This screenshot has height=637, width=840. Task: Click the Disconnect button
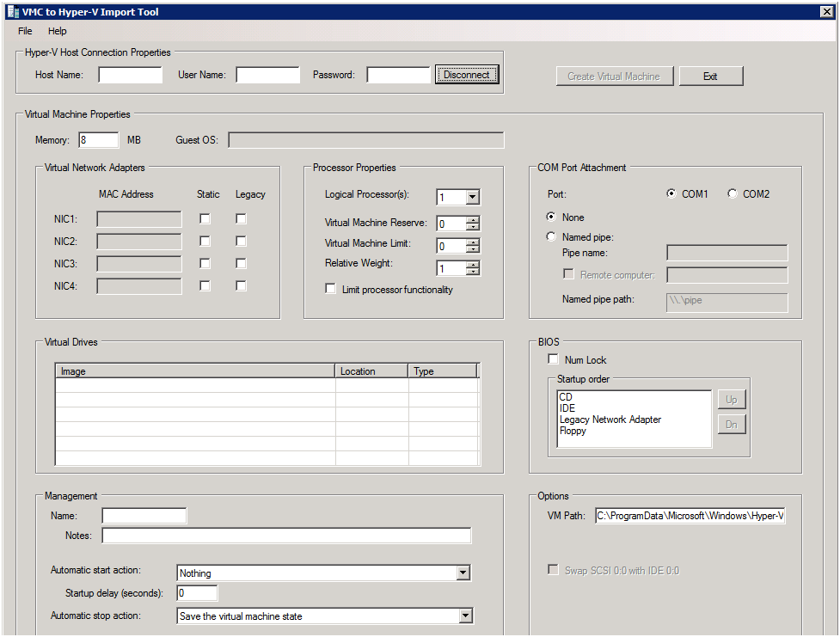pyautogui.click(x=467, y=75)
